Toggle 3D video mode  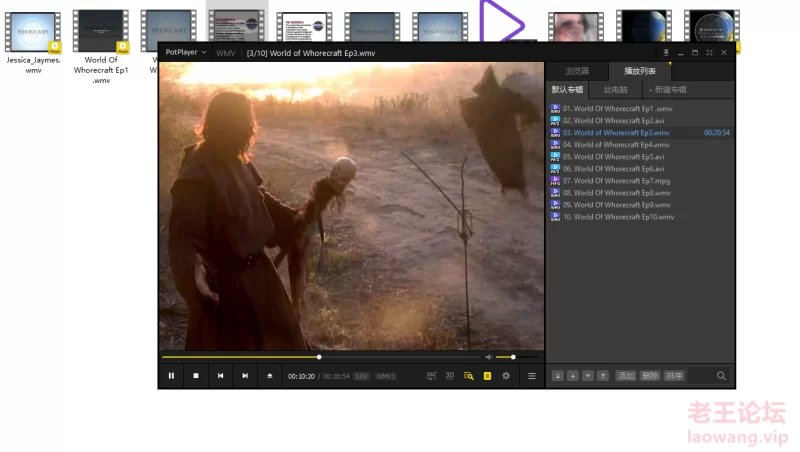tap(449, 376)
